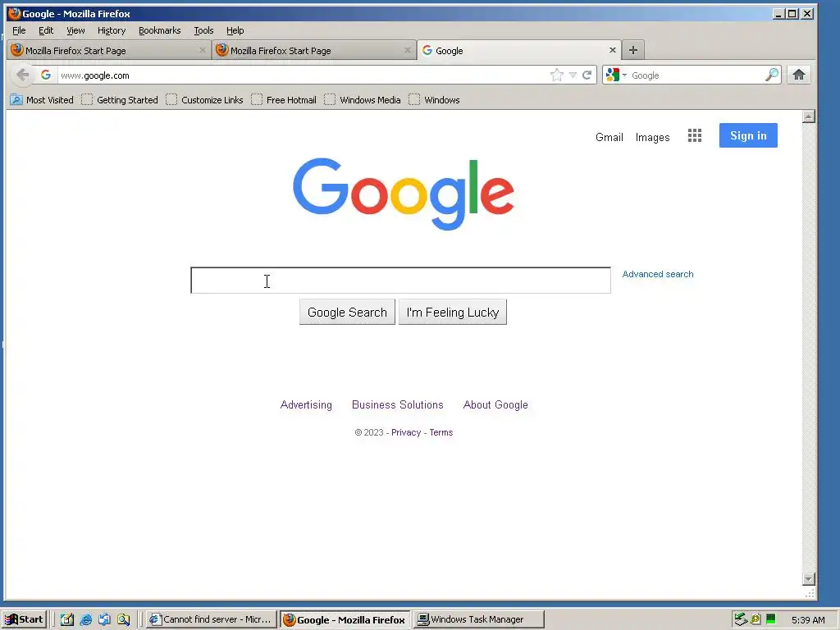The image size is (840, 630).
Task: Close the second Mozilla Firefox Start Page tab
Action: (407, 50)
